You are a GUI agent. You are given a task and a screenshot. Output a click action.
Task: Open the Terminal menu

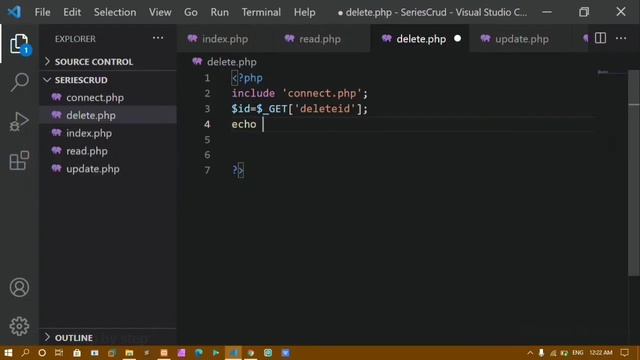[x=261, y=12]
